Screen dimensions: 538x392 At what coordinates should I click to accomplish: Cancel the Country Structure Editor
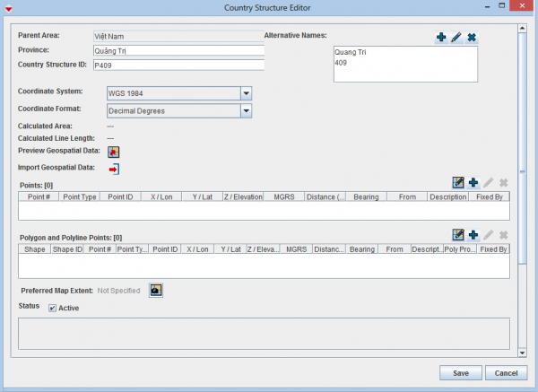(x=505, y=372)
